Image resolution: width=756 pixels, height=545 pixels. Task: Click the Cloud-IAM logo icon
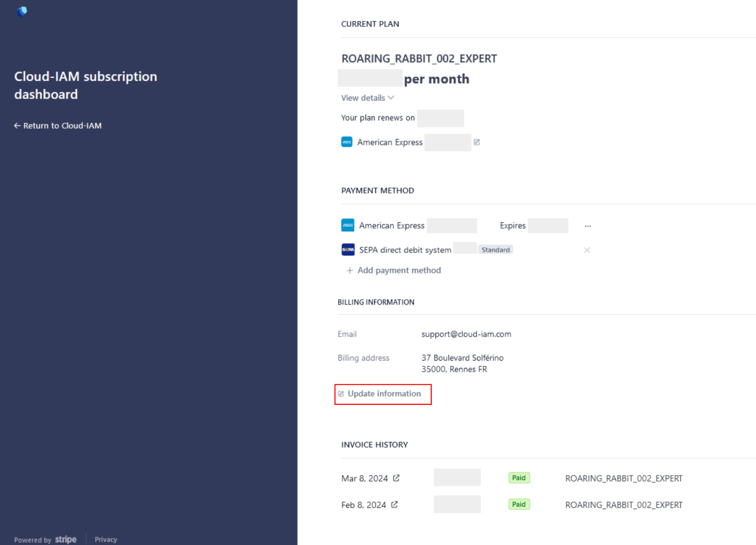22,12
